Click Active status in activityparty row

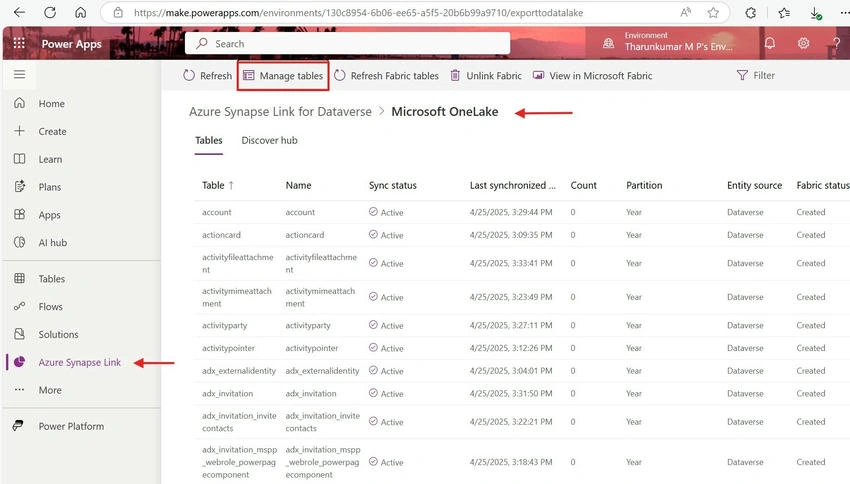(x=386, y=325)
